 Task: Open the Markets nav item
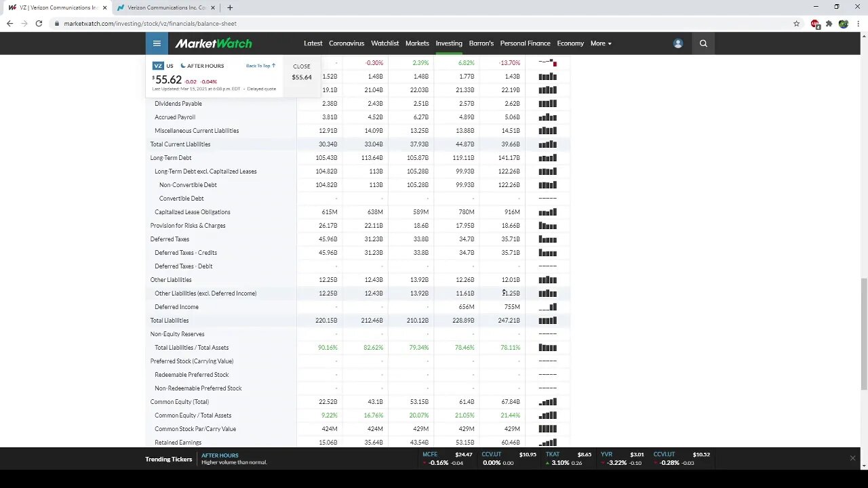417,43
